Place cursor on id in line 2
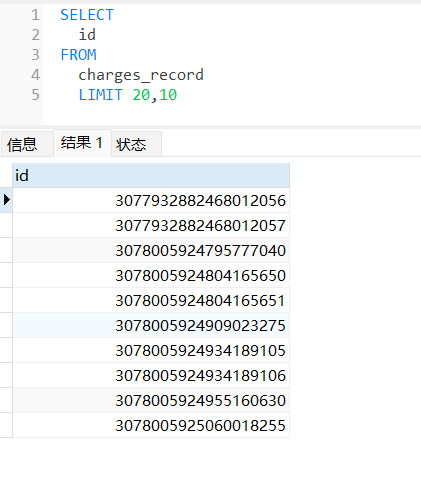The width and height of the screenshot is (421, 483). 87,35
